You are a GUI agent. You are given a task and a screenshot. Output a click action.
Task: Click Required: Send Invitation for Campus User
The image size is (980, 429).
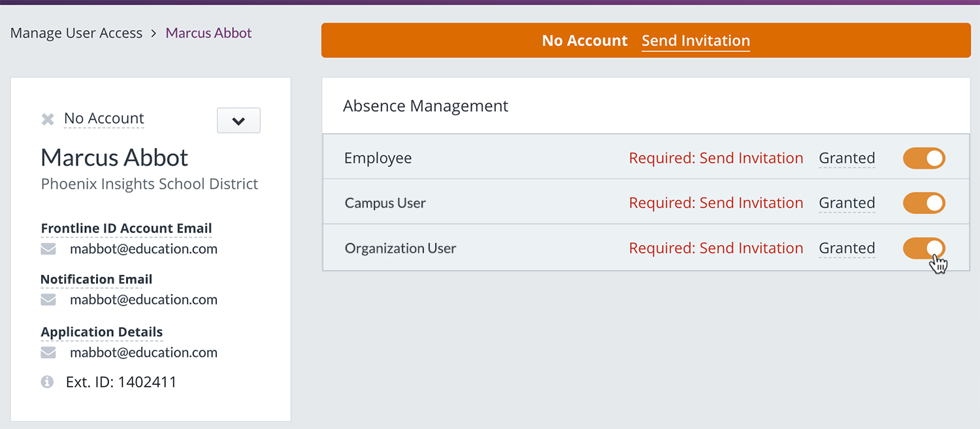pyautogui.click(x=716, y=203)
